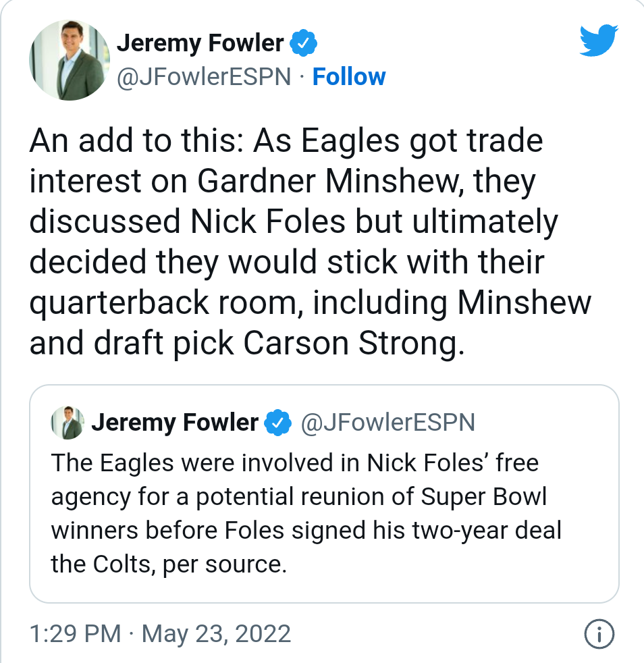
Task: Follow Jeremy Fowler via Follow link
Action: pos(349,77)
